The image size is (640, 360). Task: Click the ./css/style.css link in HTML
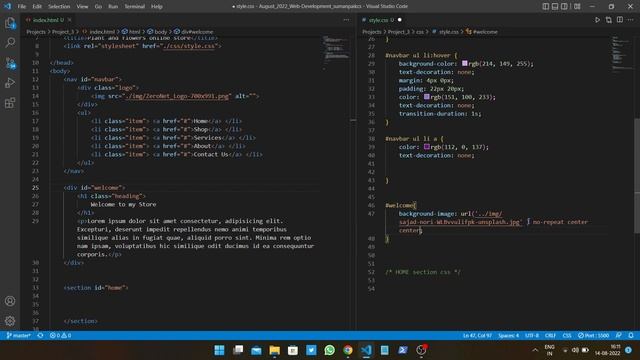point(188,46)
